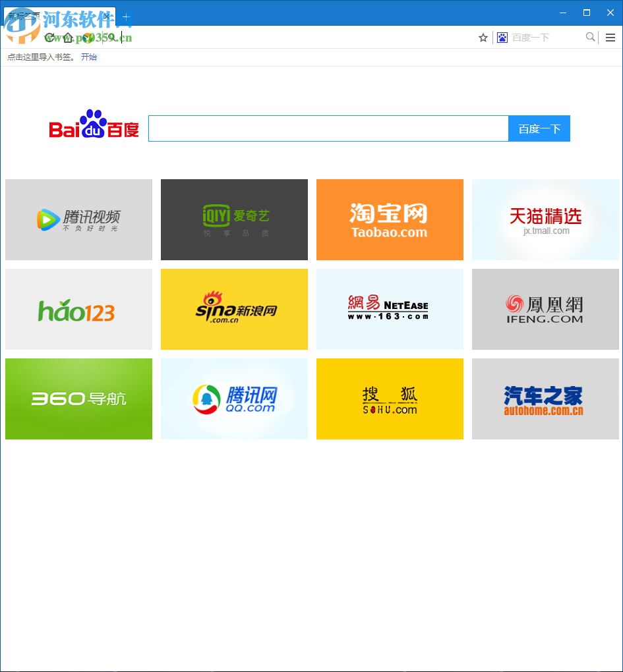Bookmark this page with the star icon

(483, 38)
